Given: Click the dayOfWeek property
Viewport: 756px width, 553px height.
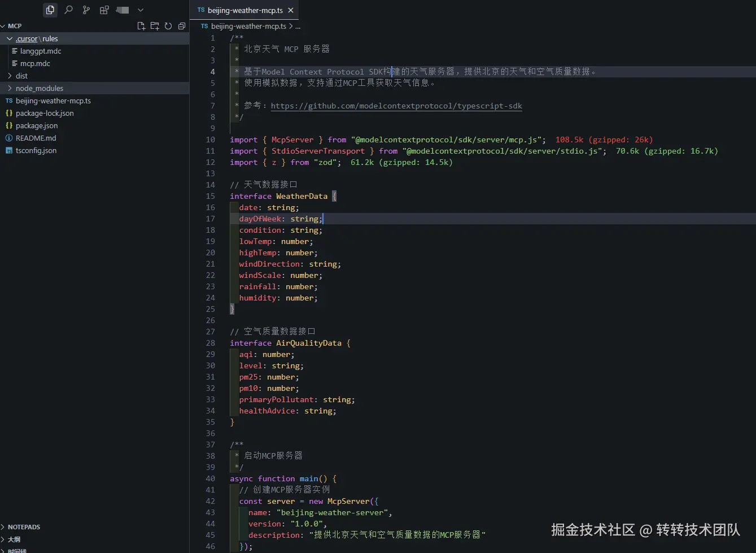Looking at the screenshot, I should pos(260,219).
